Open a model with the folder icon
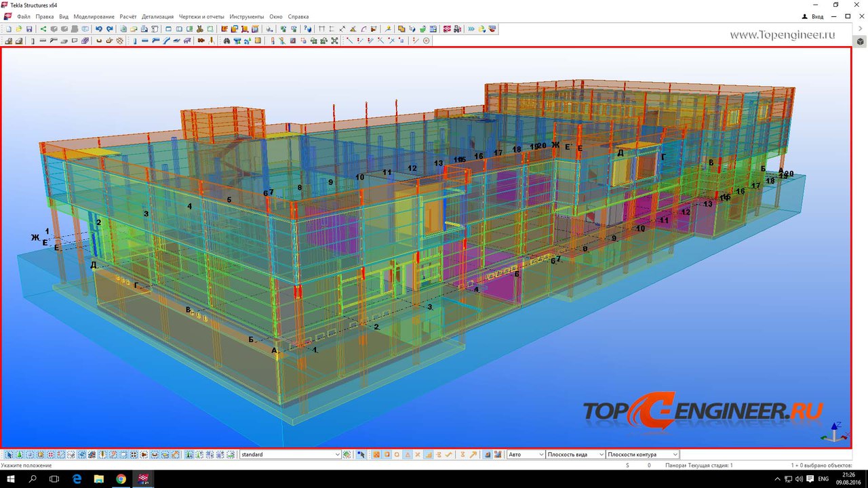The image size is (868, 488). click(19, 29)
